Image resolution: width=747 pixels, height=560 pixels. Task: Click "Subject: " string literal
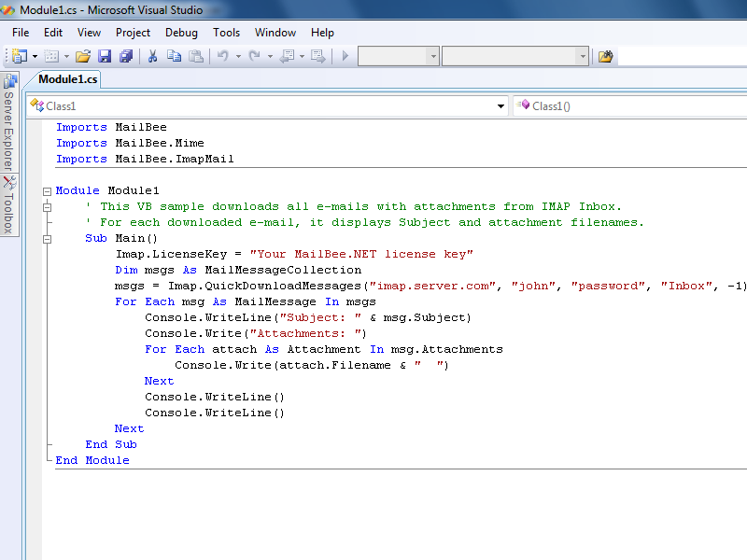coord(320,317)
